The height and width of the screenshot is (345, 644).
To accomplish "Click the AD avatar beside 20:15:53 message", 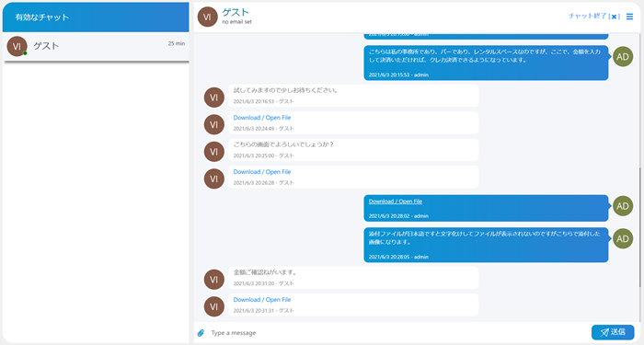I will tap(623, 57).
